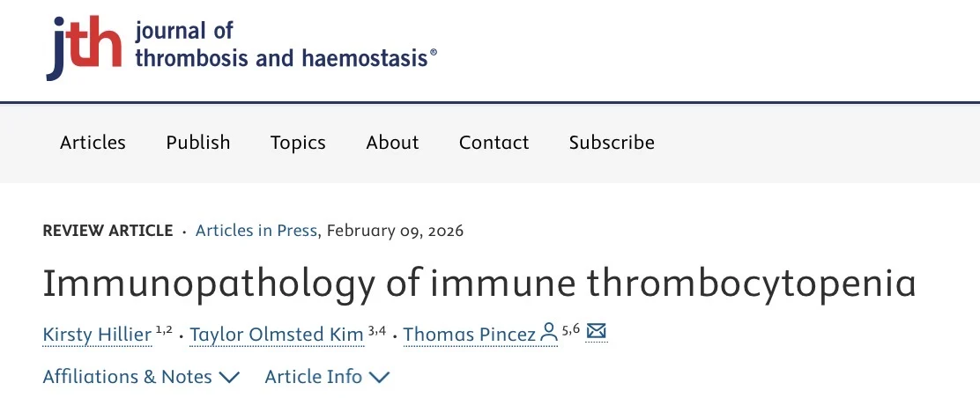Viewport: 980px width, 398px height.
Task: Expand the Article Info dropdown
Action: pos(327,377)
